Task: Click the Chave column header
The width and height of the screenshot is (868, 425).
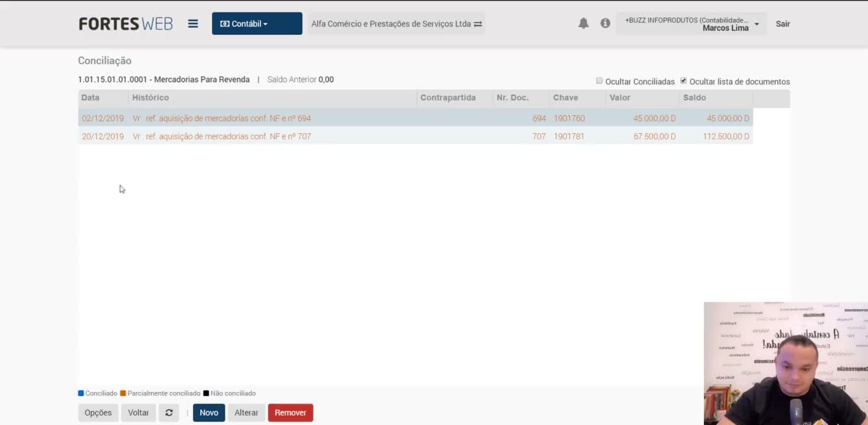Action: (577, 98)
